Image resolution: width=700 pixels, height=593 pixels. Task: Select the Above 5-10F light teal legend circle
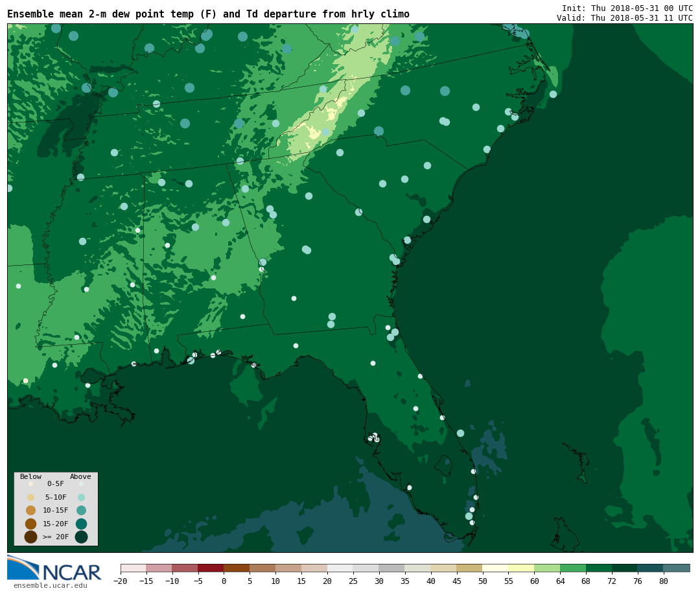81,497
